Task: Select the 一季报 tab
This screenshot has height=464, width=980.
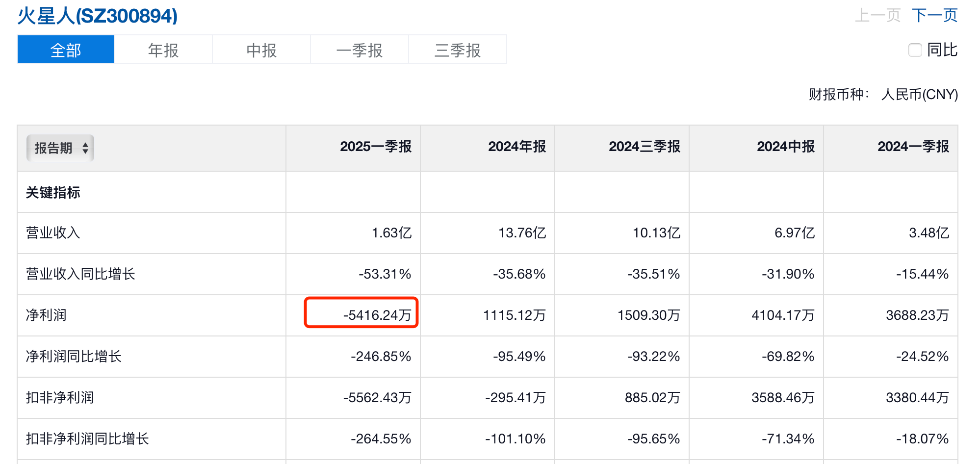Action: pyautogui.click(x=360, y=50)
